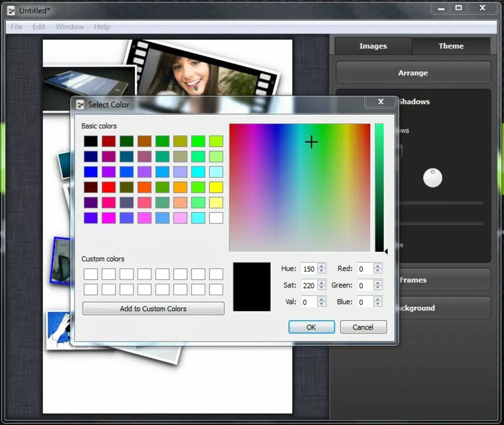Viewport: 504px width, 425px height.
Task: Increase Hue with the up arrow
Action: click(322, 266)
